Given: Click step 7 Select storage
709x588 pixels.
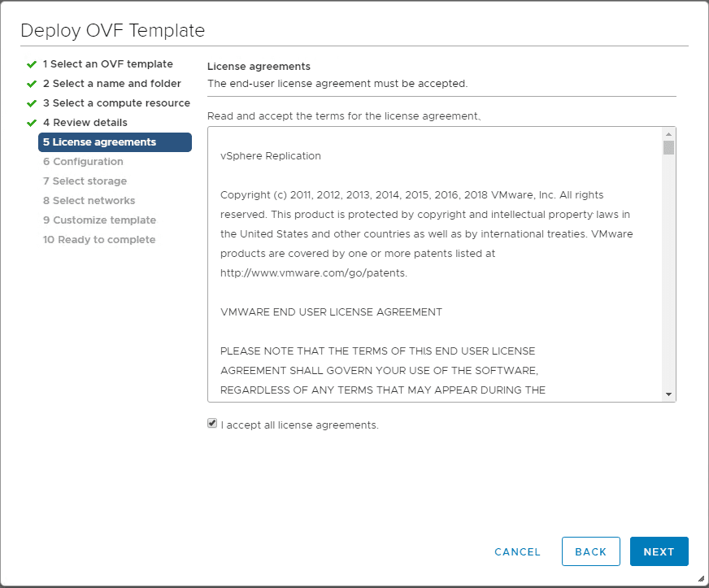Looking at the screenshot, I should pos(85,181).
